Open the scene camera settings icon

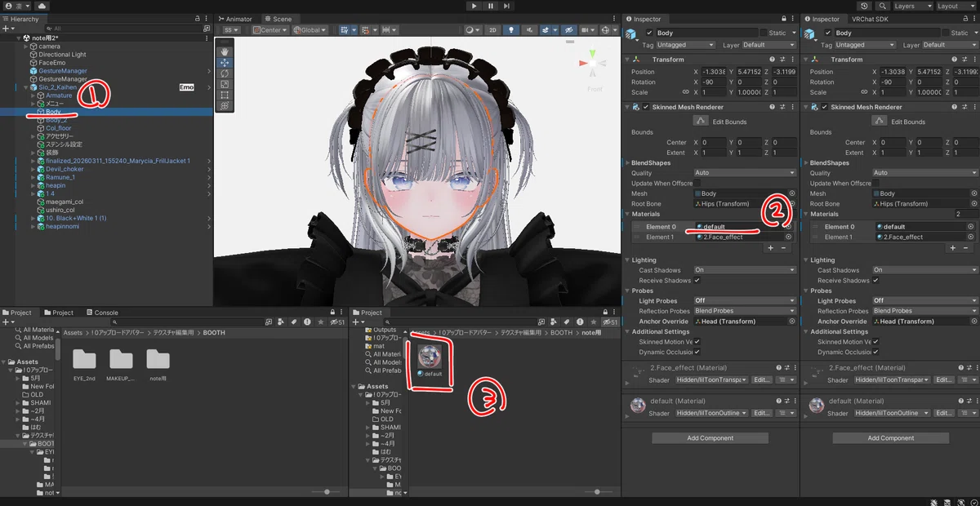coord(582,29)
